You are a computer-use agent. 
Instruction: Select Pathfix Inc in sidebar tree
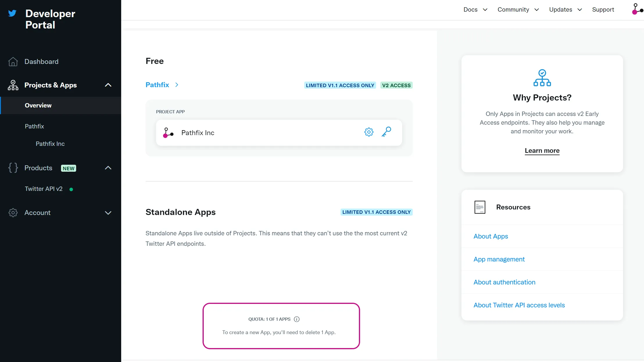(50, 144)
